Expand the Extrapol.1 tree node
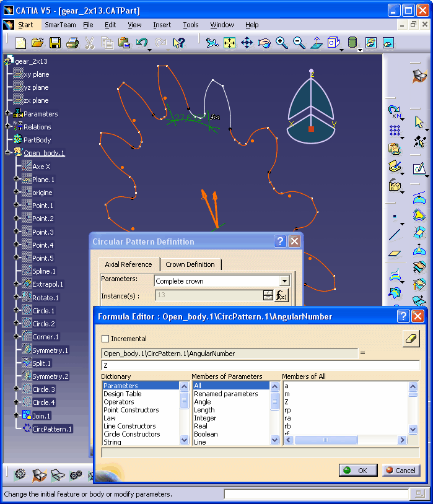433x504 pixels. pyautogui.click(x=16, y=284)
